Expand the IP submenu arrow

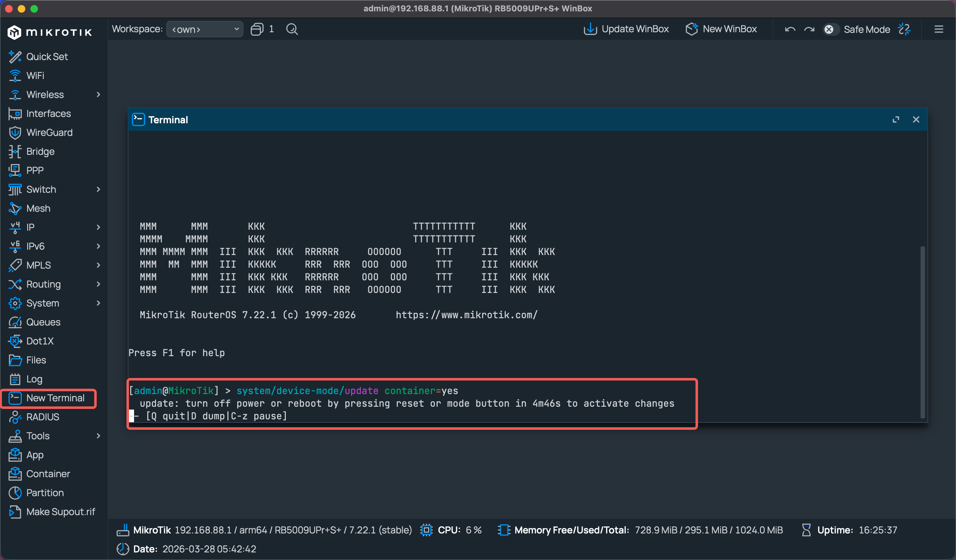click(98, 227)
